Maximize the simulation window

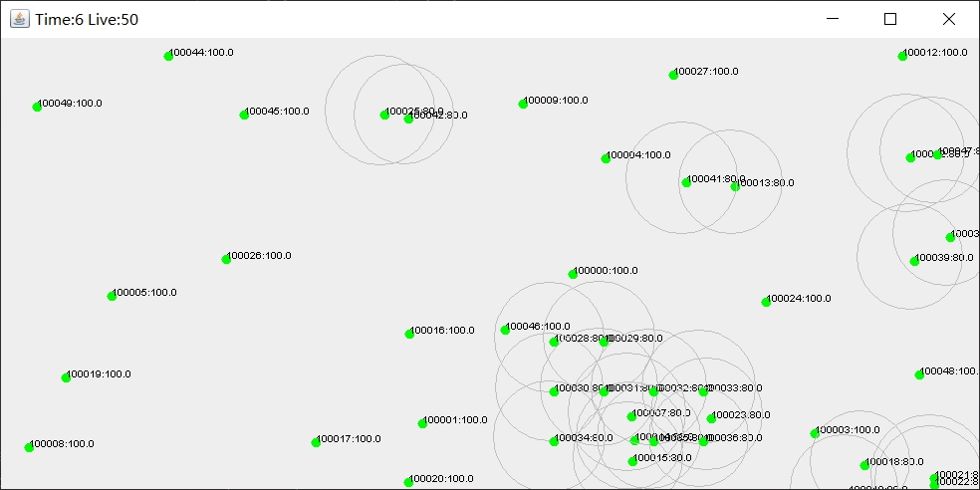point(890,19)
